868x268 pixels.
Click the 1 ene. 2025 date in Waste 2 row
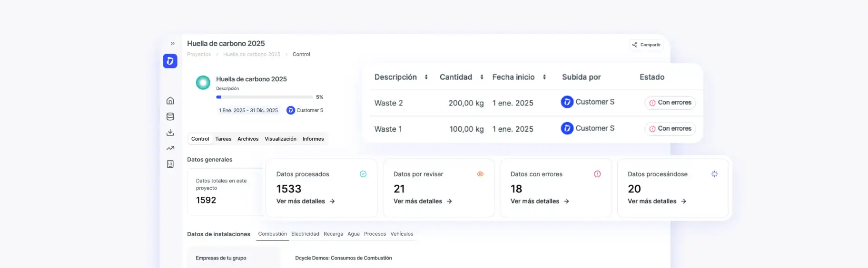pos(513,103)
